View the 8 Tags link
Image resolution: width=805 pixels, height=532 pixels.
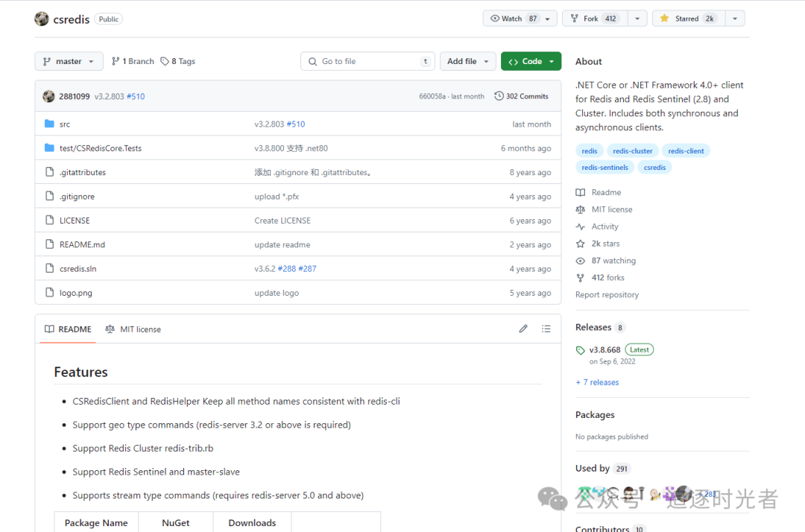[x=177, y=61]
